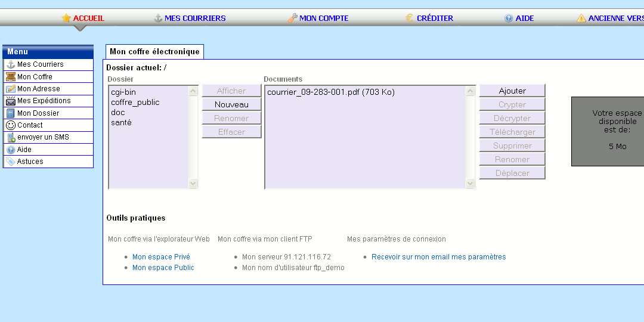
Task: Open MES COURRIERS in top navigation
Action: [x=195, y=18]
